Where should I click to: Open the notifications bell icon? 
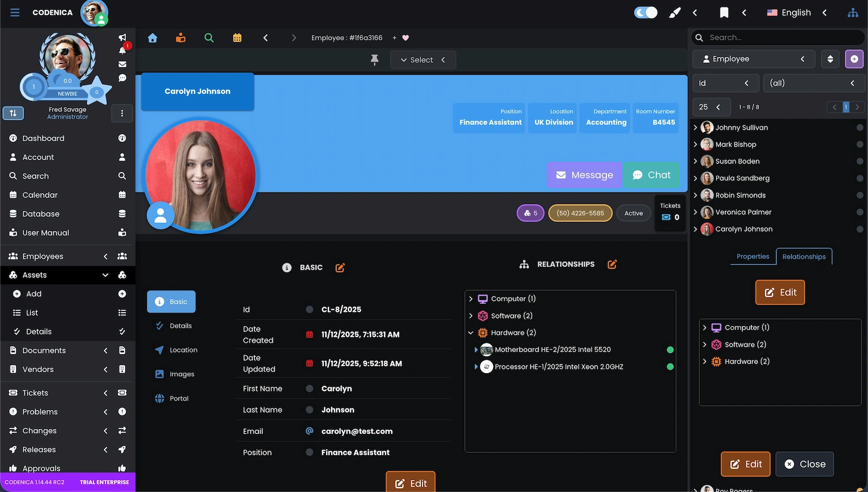pyautogui.click(x=123, y=50)
